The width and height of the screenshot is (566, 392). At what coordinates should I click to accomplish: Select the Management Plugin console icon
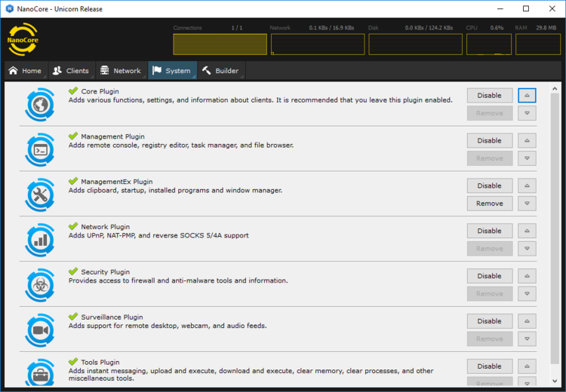pos(40,150)
